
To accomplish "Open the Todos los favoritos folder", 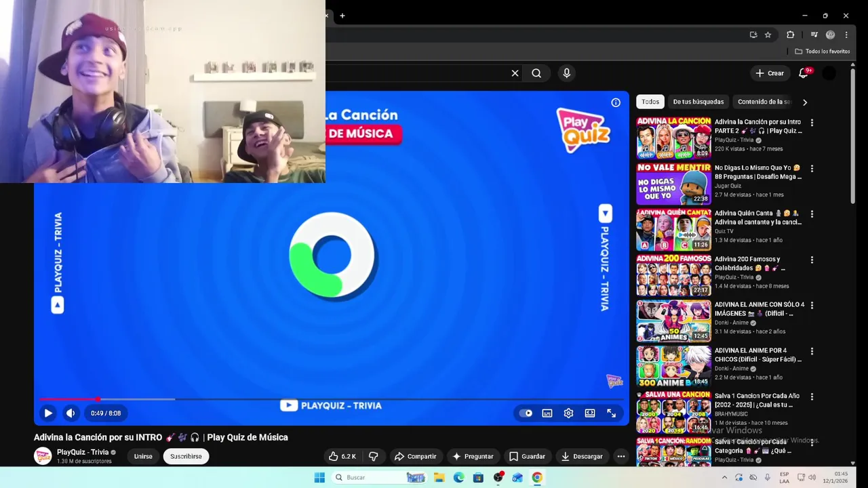I will click(x=823, y=52).
